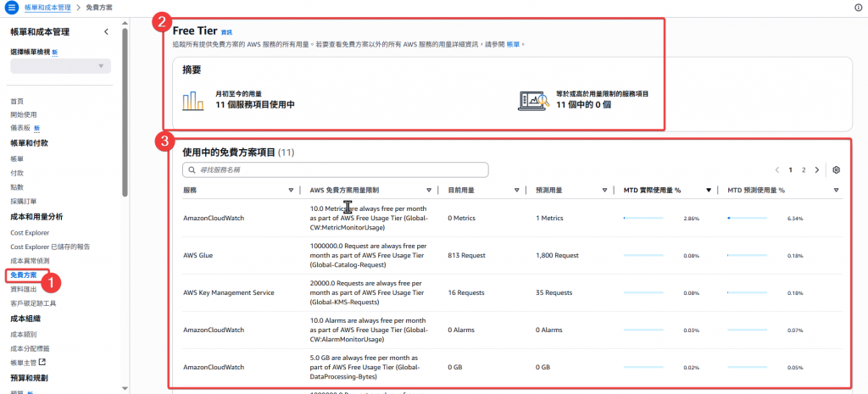The height and width of the screenshot is (394, 868).
Task: Click the usage limit monitor magnifier icon
Action: [533, 100]
